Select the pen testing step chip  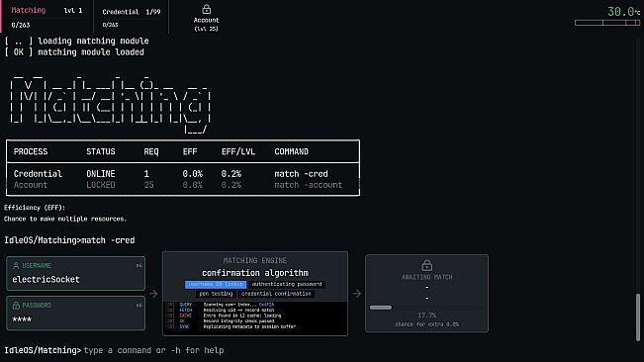(216, 294)
